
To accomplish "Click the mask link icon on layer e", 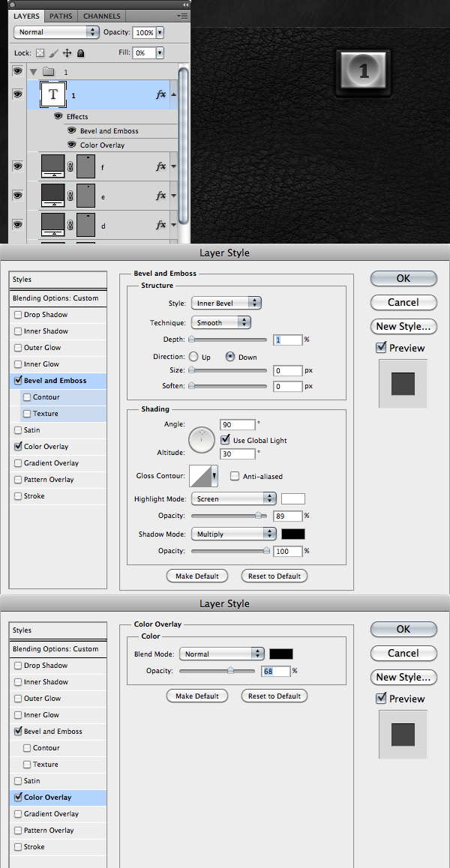I will (x=70, y=196).
